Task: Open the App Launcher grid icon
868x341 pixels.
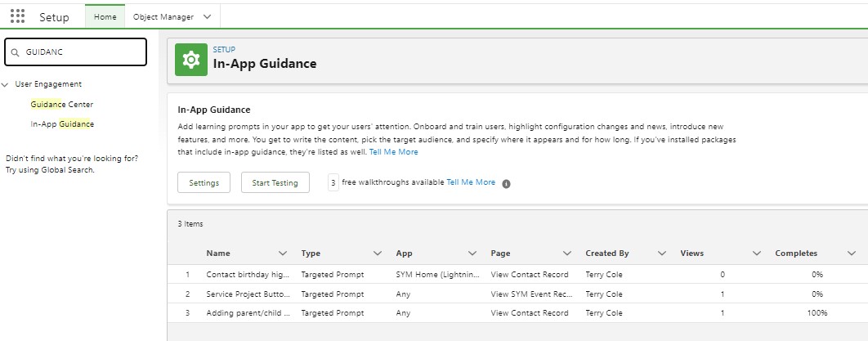Action: point(17,16)
